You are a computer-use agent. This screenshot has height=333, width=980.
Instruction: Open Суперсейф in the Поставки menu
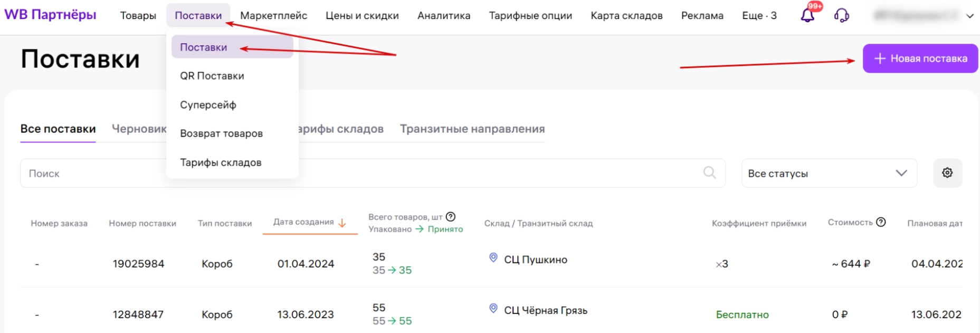208,105
